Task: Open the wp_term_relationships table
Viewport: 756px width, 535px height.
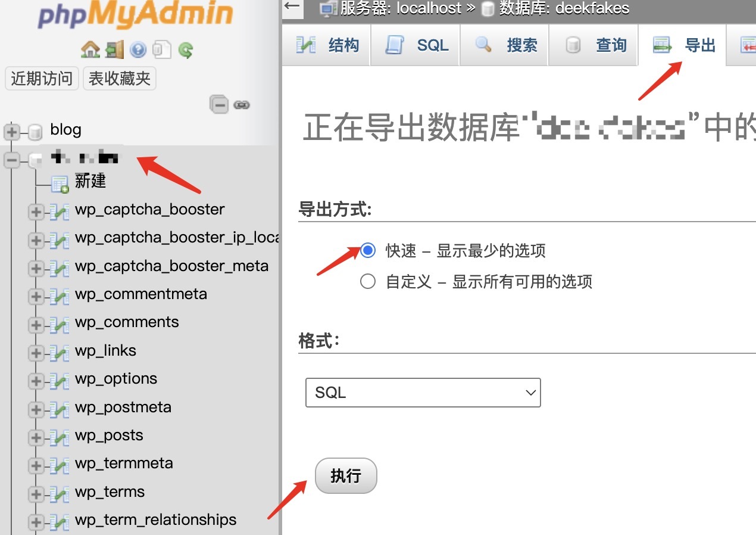Action: [x=156, y=520]
